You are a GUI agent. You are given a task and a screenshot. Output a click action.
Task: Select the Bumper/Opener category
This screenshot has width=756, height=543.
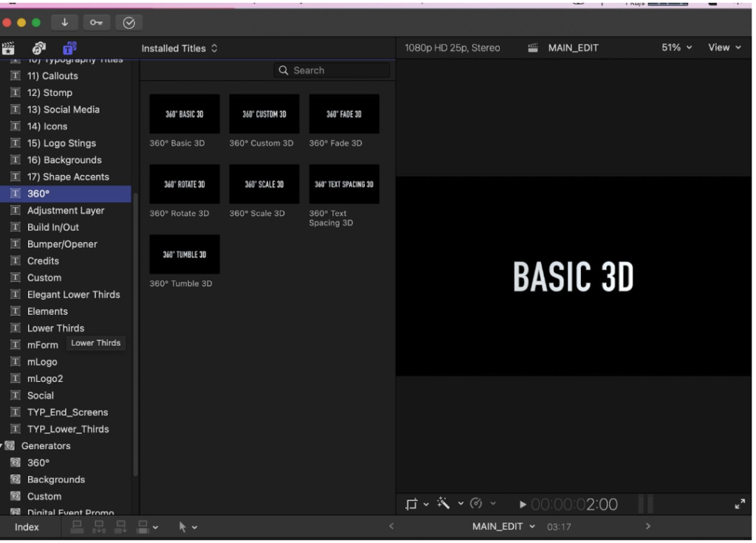[x=66, y=244]
